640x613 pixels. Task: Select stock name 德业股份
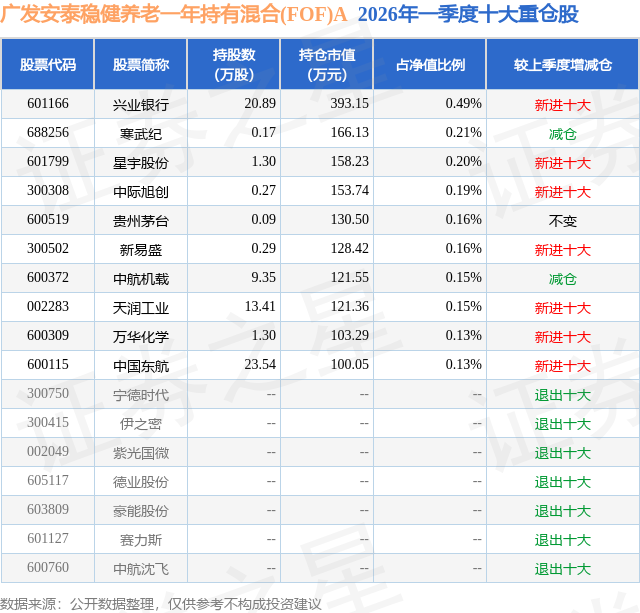click(141, 482)
